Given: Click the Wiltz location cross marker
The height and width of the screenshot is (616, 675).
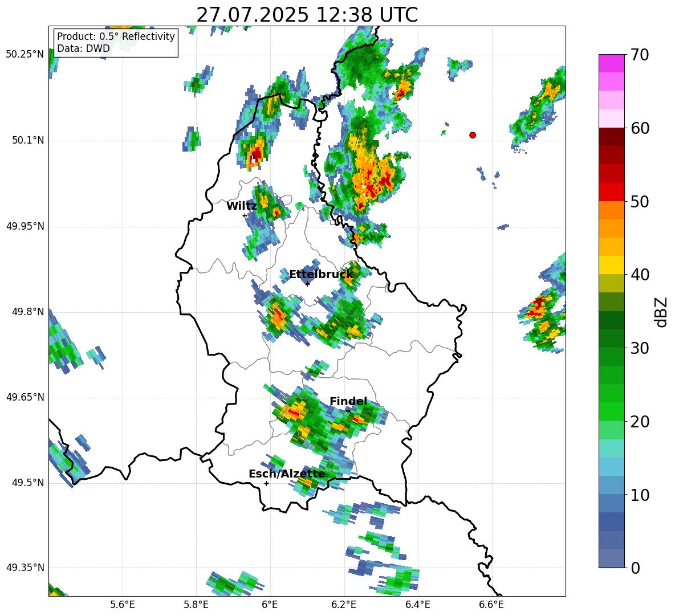Looking at the screenshot, I should coord(245,215).
